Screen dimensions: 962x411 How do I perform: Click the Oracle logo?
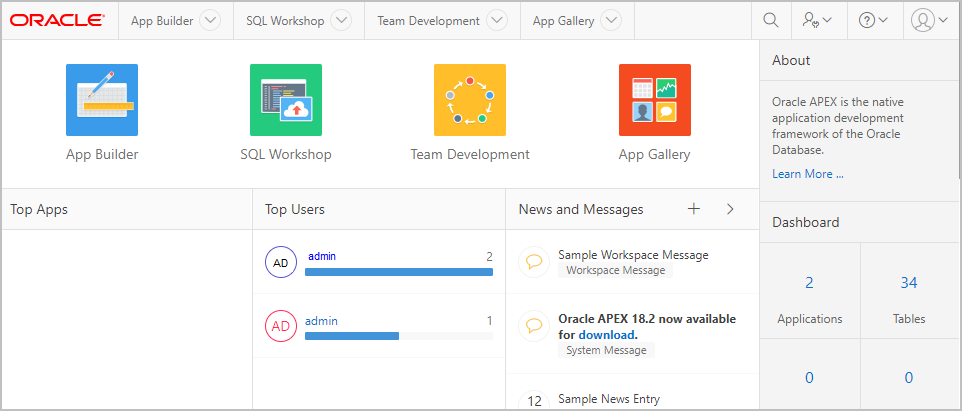tap(58, 20)
